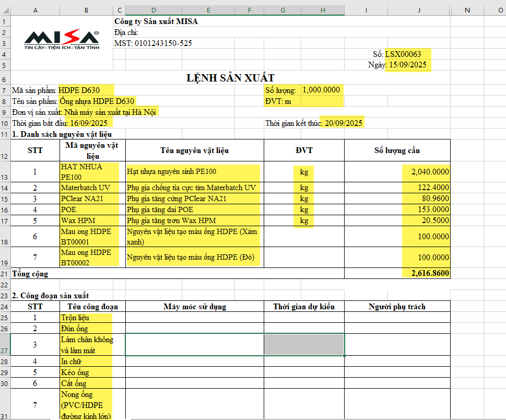Click the gray selected cell in row 27

coord(304,345)
